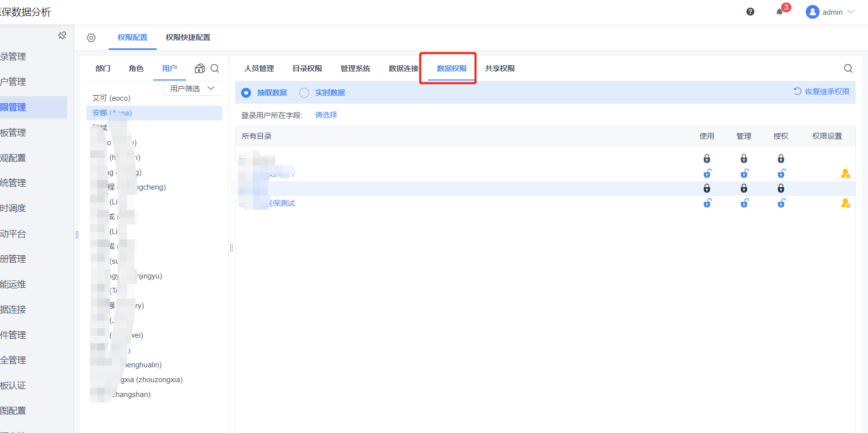Click the organization icon next to 用户 tab

tap(200, 69)
